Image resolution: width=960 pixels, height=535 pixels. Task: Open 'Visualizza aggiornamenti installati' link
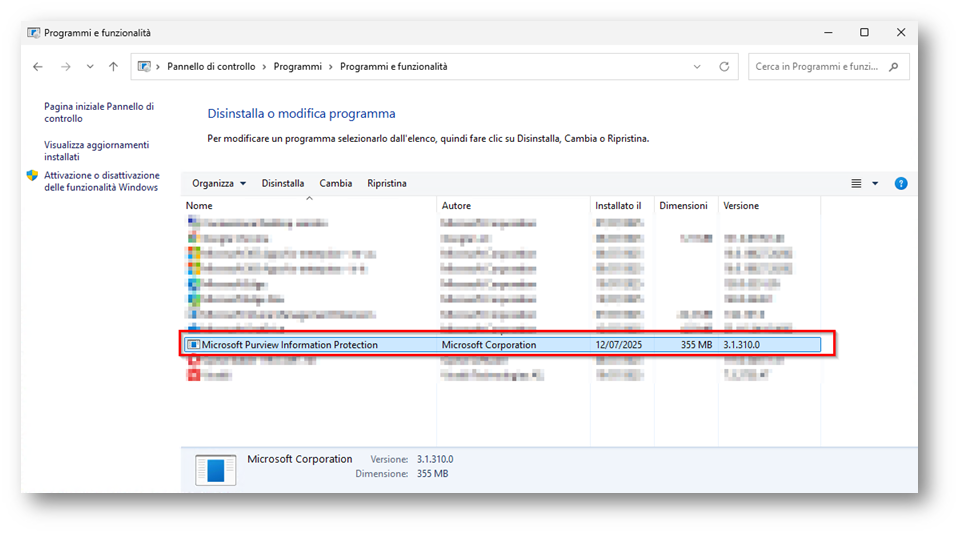coord(97,151)
